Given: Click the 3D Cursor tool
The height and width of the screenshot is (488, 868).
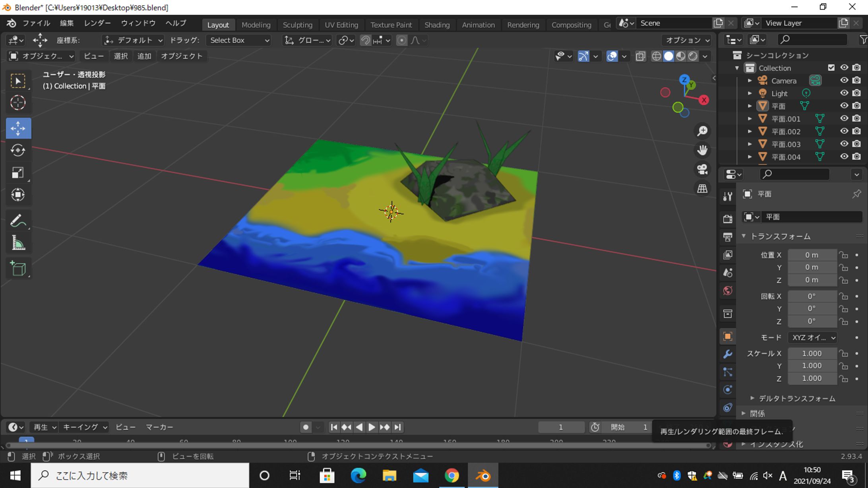Looking at the screenshot, I should click(18, 103).
